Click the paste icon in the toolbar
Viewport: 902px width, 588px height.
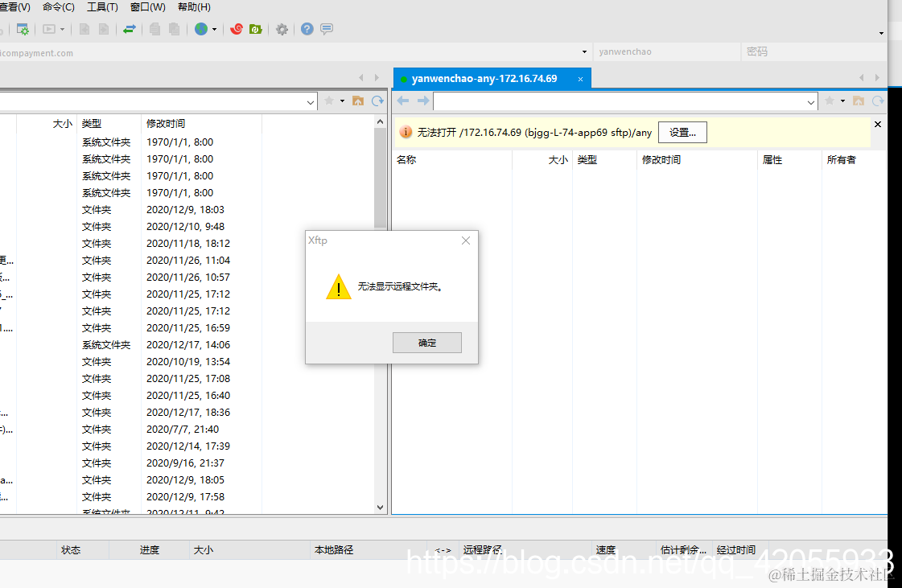click(x=175, y=29)
